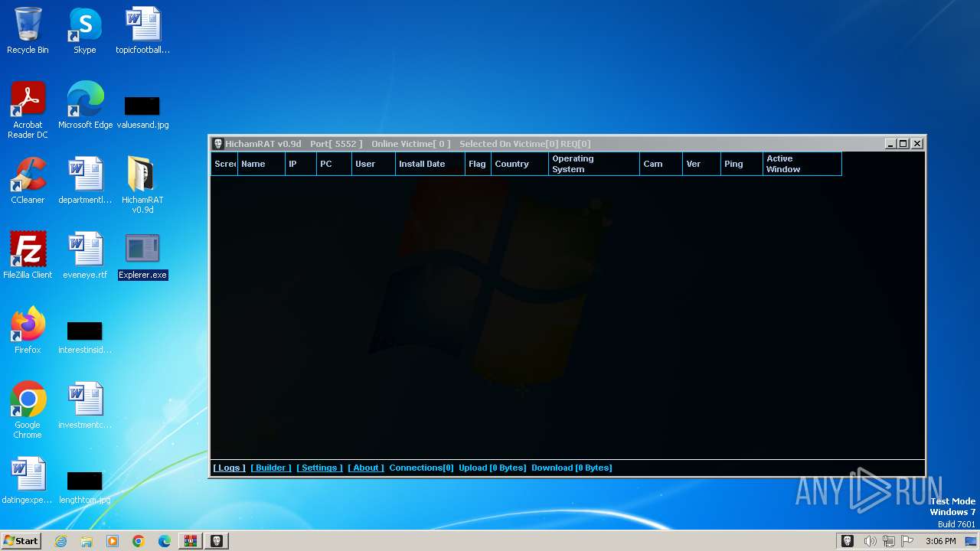This screenshot has width=980, height=551.
Task: Open the Logs link
Action: 229,468
